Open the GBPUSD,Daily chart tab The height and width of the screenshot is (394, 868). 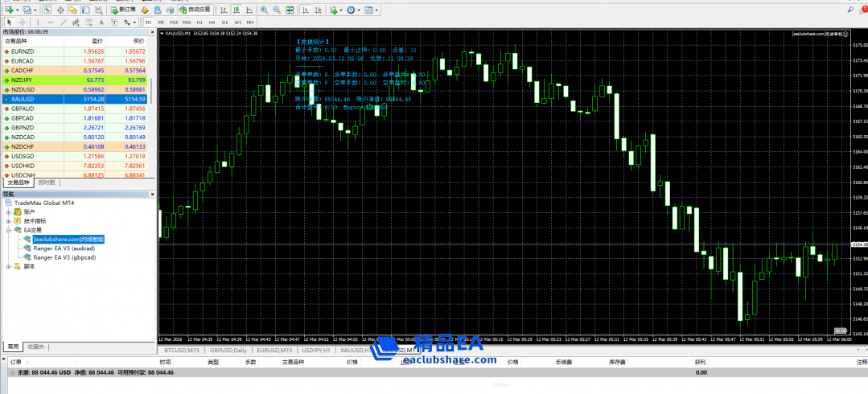point(228,351)
